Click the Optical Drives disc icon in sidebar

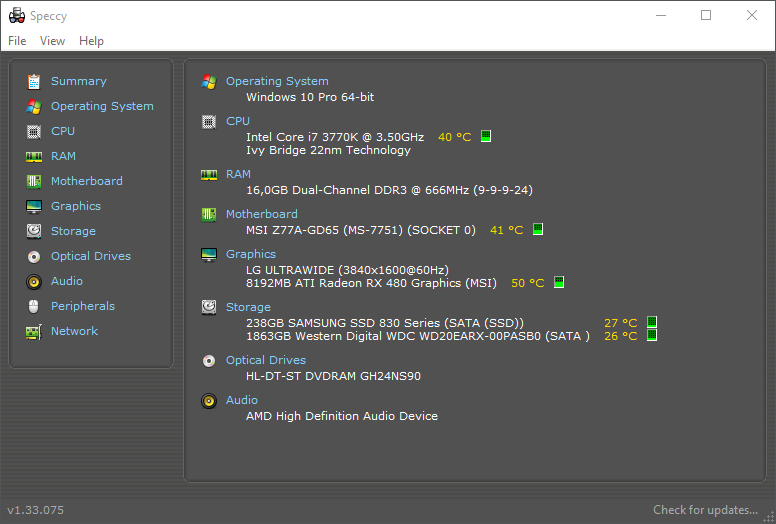(x=34, y=257)
